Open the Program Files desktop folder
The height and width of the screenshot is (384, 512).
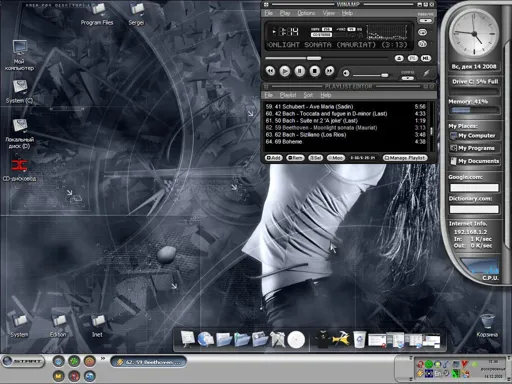click(x=97, y=15)
